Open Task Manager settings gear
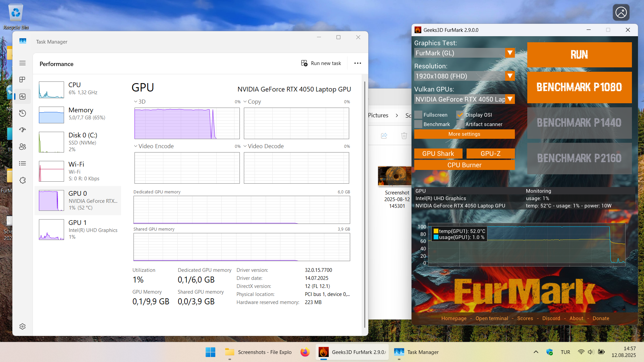 pos(22,326)
